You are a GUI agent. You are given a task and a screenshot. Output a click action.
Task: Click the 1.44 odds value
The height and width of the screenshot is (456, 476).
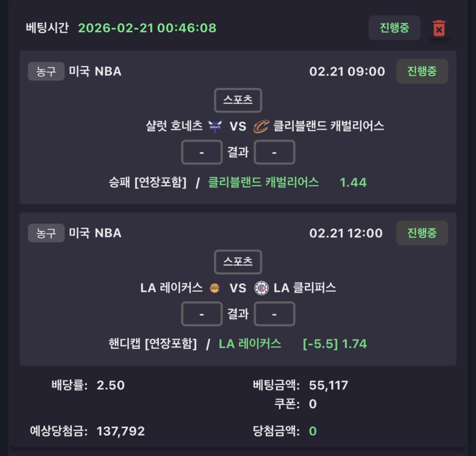click(x=353, y=182)
